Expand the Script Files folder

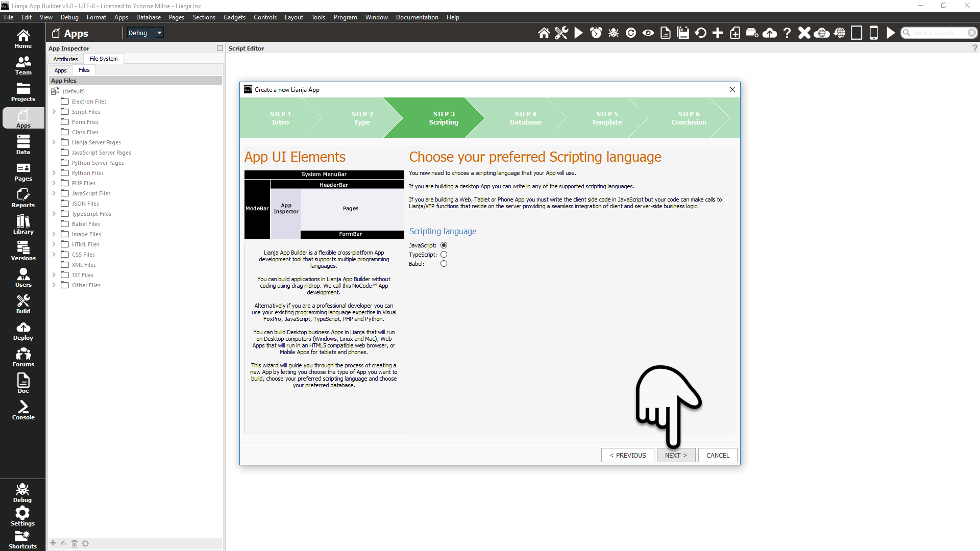54,112
